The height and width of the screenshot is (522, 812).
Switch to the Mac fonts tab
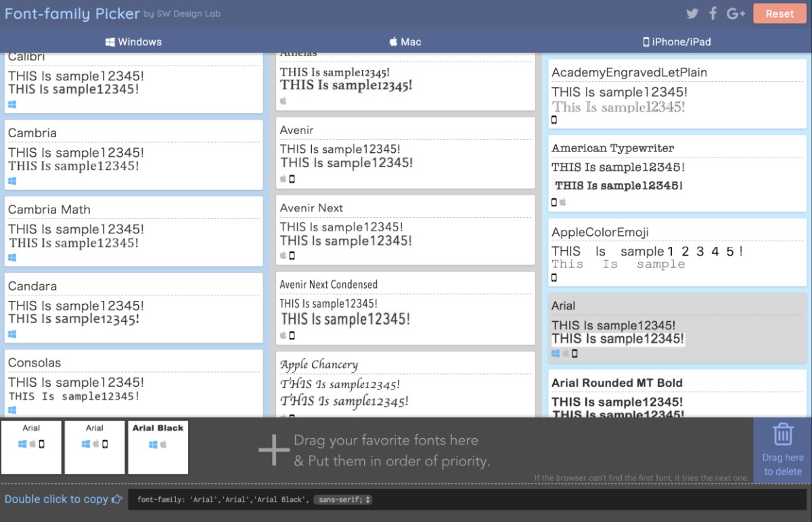tap(405, 42)
